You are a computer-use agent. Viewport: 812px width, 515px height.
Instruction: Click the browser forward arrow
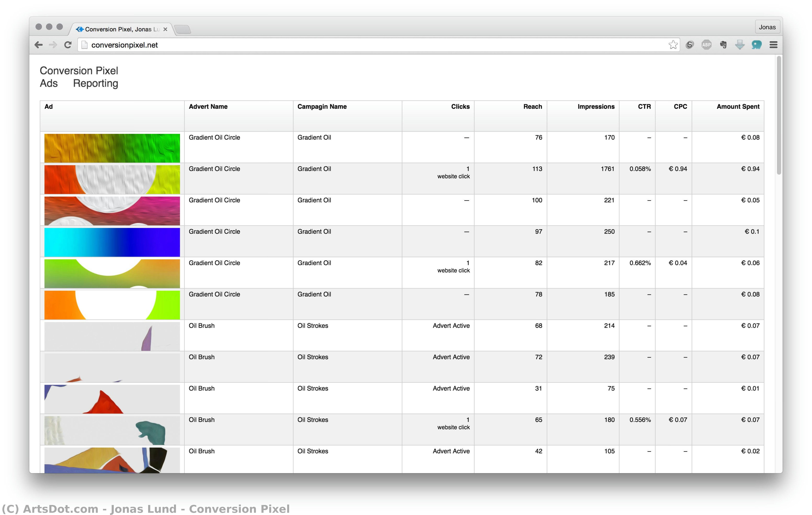coord(53,45)
